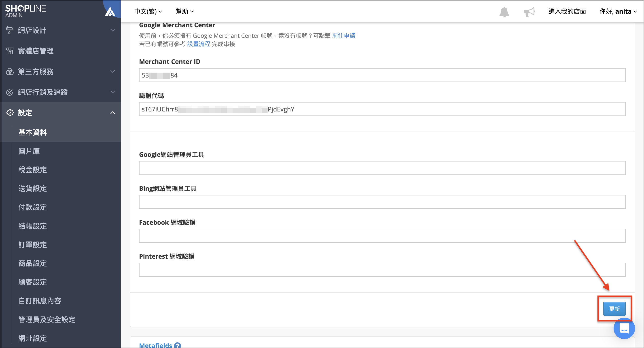The width and height of the screenshot is (644, 348).
Task: Click the 設置流程 link
Action: [x=199, y=44]
